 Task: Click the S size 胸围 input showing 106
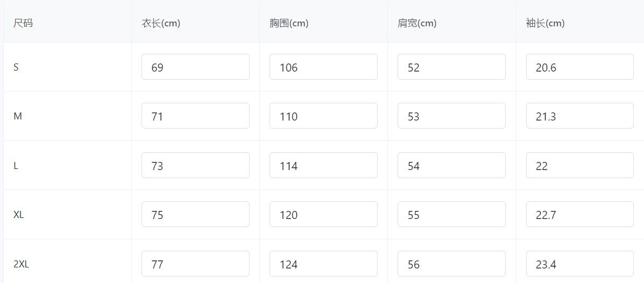point(323,67)
